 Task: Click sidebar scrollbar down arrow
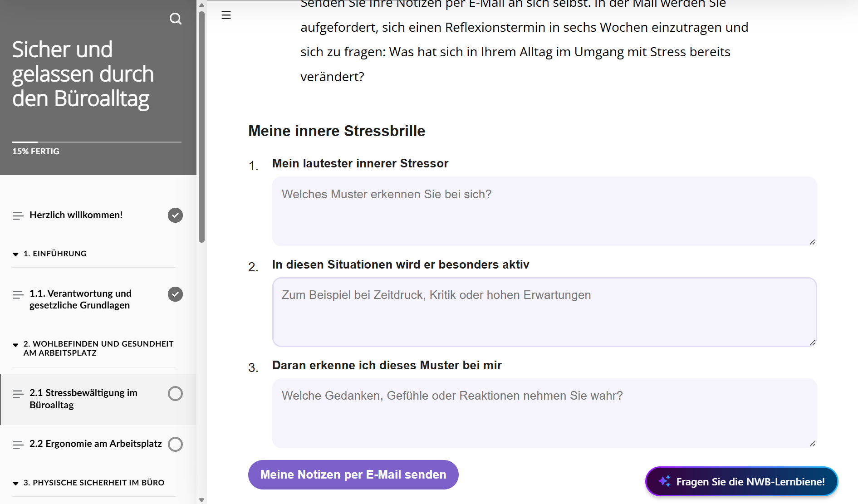201,499
